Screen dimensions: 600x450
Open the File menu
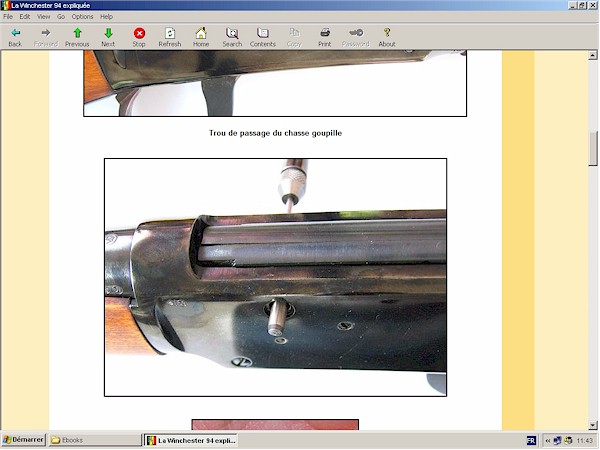click(x=8, y=16)
